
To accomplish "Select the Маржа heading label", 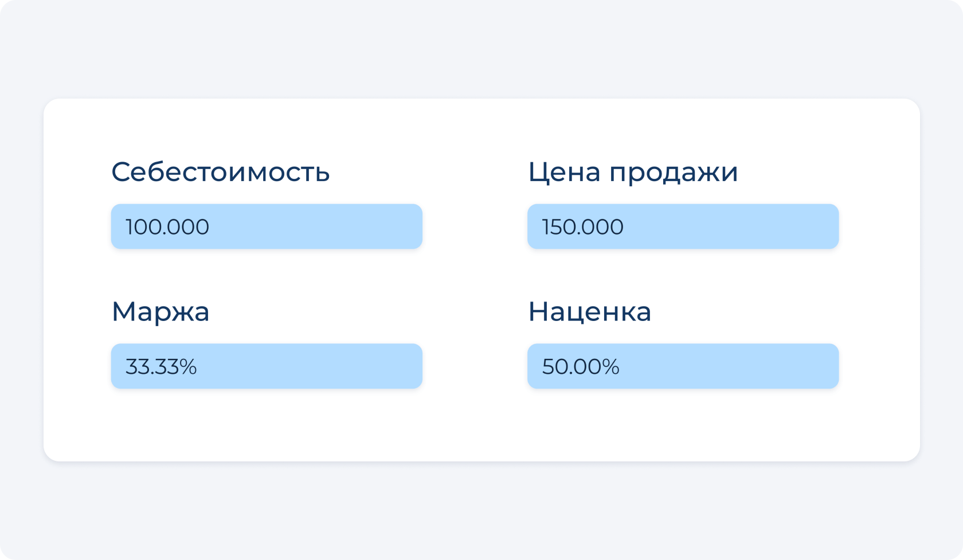I will 160,312.
